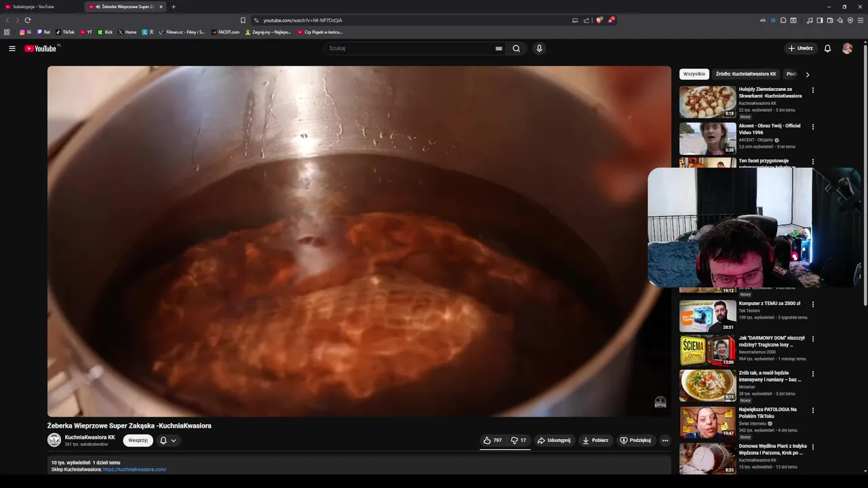The width and height of the screenshot is (868, 488).
Task: Open Brave Rewards triangle icon
Action: (610, 20)
